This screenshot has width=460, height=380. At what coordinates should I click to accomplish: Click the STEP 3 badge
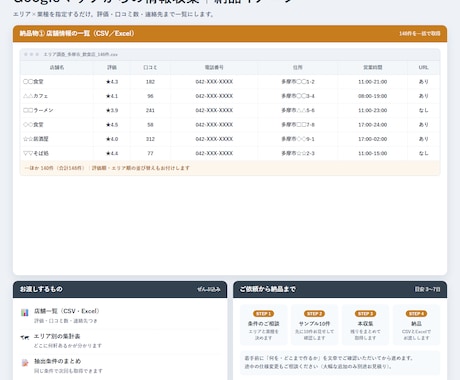coord(365,314)
